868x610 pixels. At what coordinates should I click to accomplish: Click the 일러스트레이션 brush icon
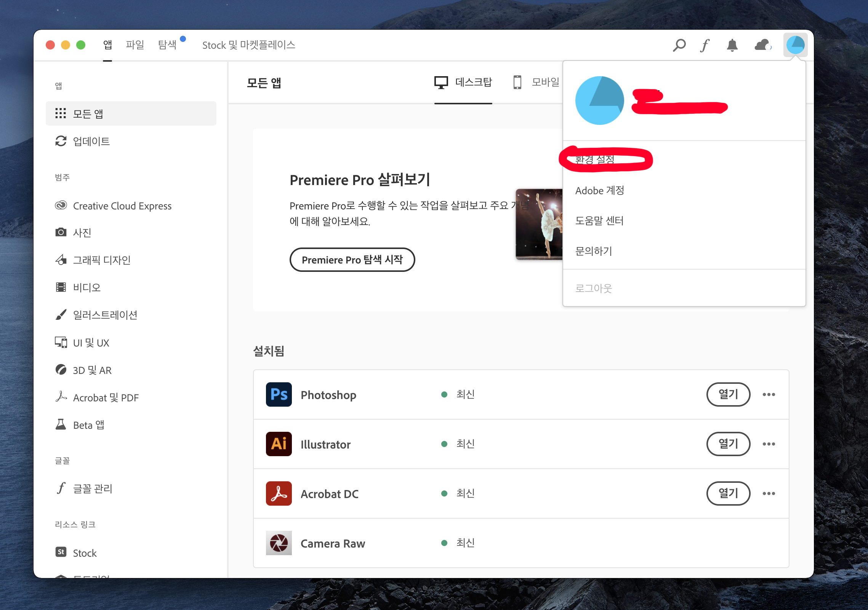coord(61,315)
